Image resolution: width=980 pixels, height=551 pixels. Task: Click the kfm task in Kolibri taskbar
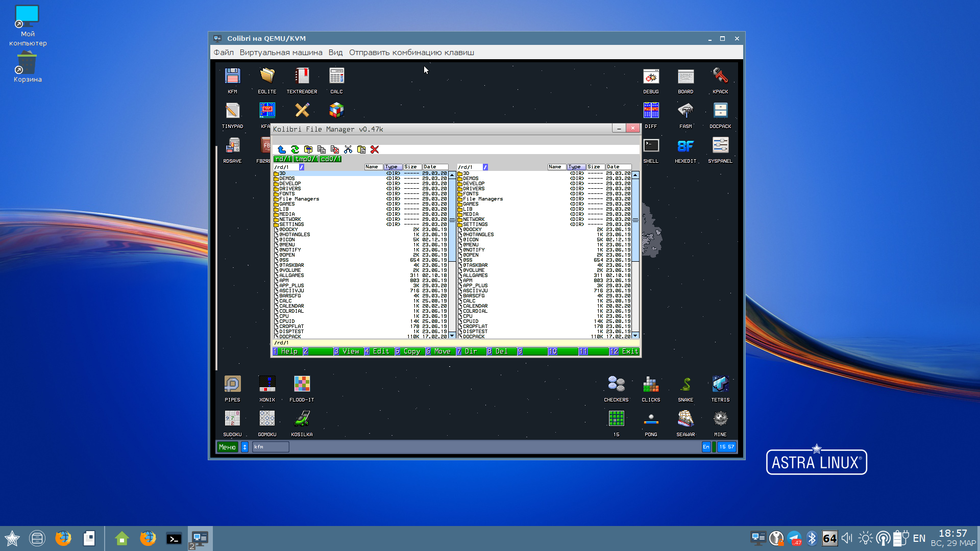tap(271, 447)
